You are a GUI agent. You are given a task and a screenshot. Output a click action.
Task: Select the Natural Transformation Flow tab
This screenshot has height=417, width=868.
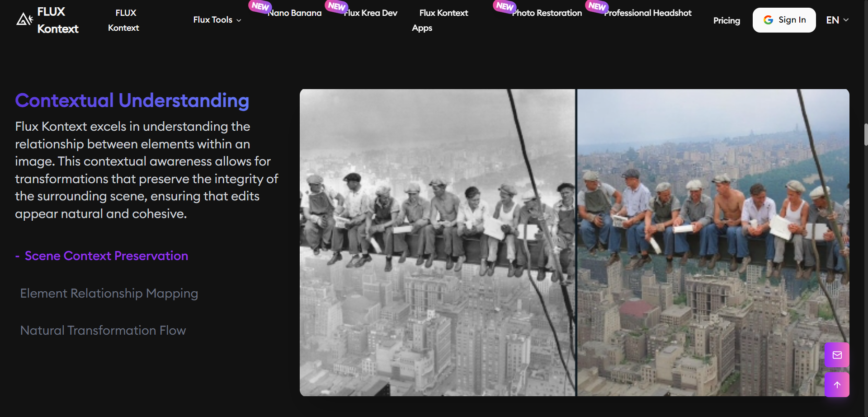[x=103, y=331]
